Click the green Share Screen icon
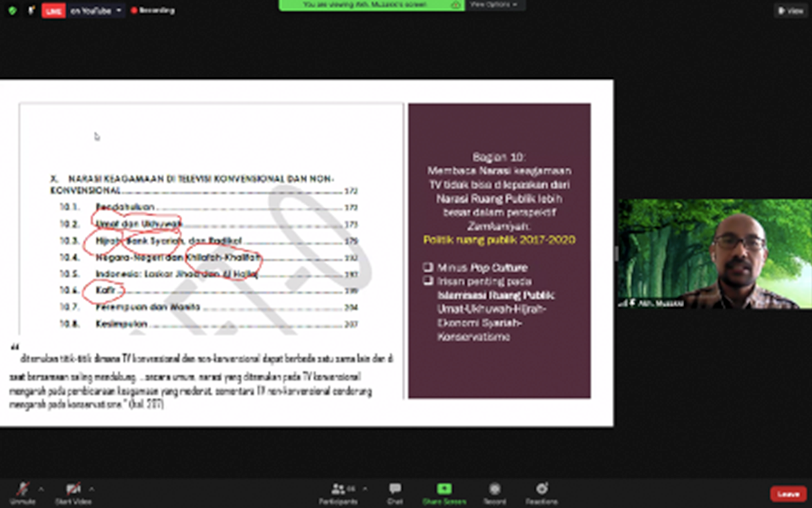The height and width of the screenshot is (508, 812). tap(444, 489)
